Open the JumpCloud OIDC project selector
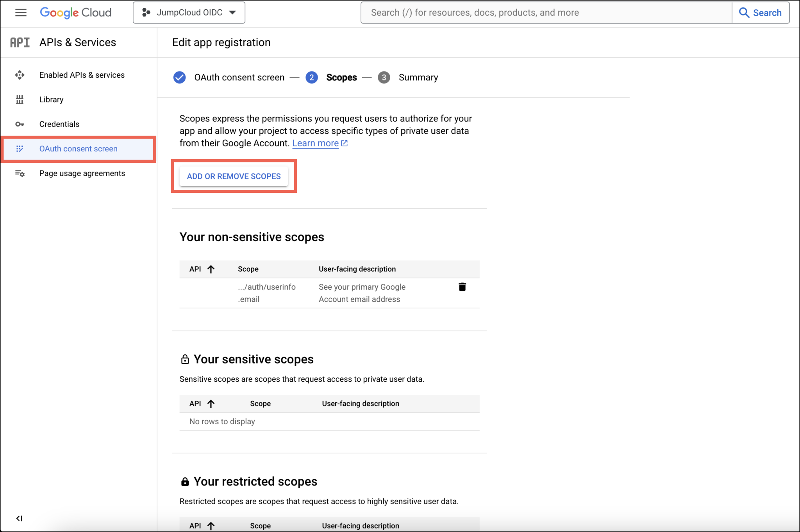Image resolution: width=800 pixels, height=532 pixels. pyautogui.click(x=189, y=12)
